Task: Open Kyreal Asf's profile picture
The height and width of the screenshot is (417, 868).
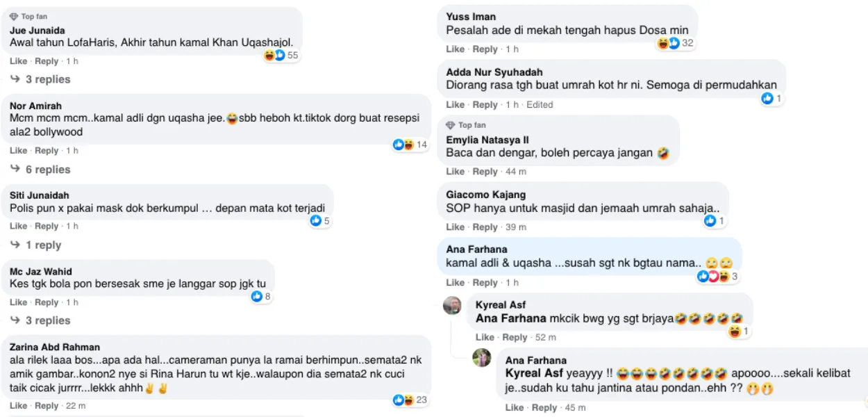Action: tap(452, 305)
